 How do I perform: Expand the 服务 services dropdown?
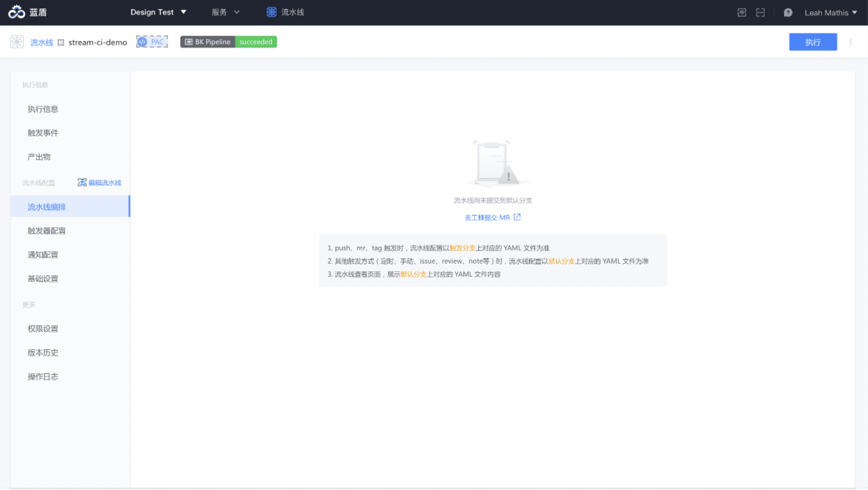225,12
